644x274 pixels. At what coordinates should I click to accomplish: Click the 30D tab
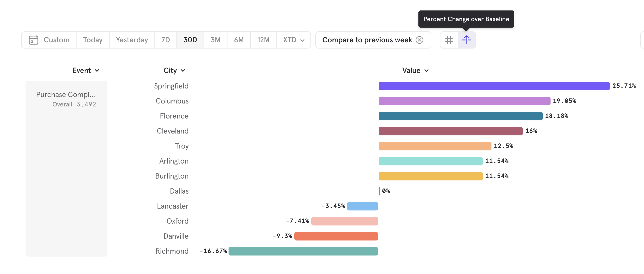[x=190, y=40]
